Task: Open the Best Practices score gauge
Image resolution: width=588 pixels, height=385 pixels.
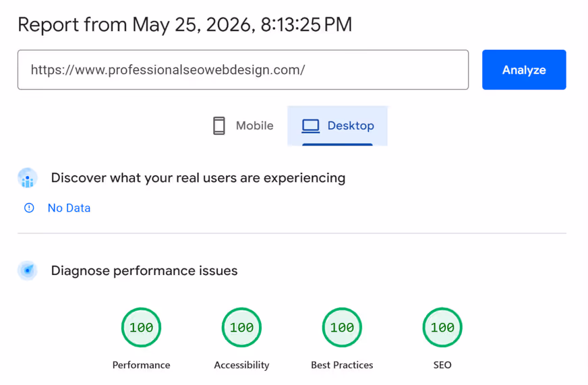Action: tap(342, 327)
